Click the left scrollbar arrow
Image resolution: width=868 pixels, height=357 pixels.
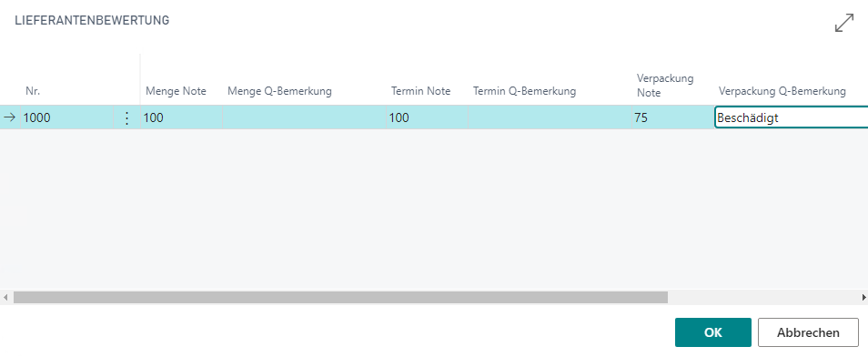(5, 298)
